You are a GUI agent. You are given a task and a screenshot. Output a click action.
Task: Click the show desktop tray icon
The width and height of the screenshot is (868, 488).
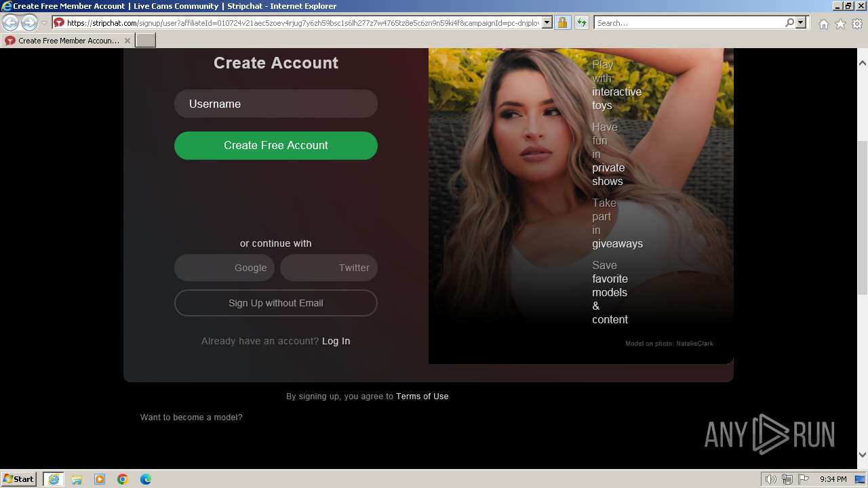coord(860,479)
